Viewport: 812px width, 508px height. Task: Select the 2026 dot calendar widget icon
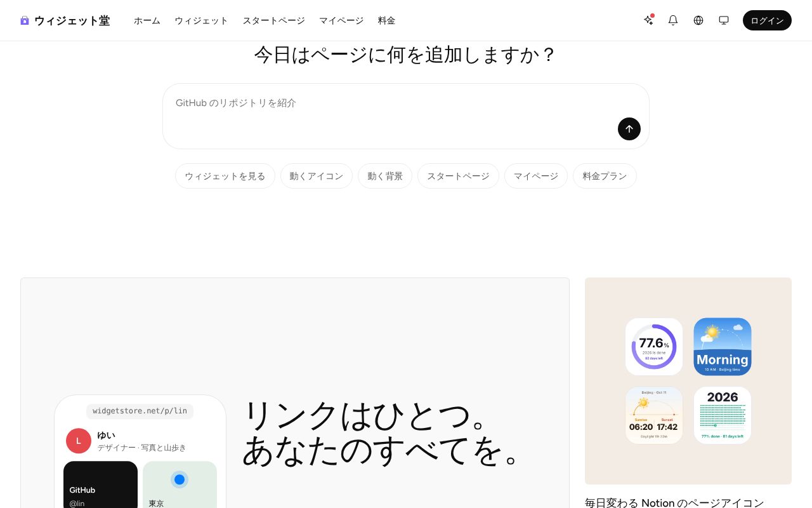tap(723, 415)
